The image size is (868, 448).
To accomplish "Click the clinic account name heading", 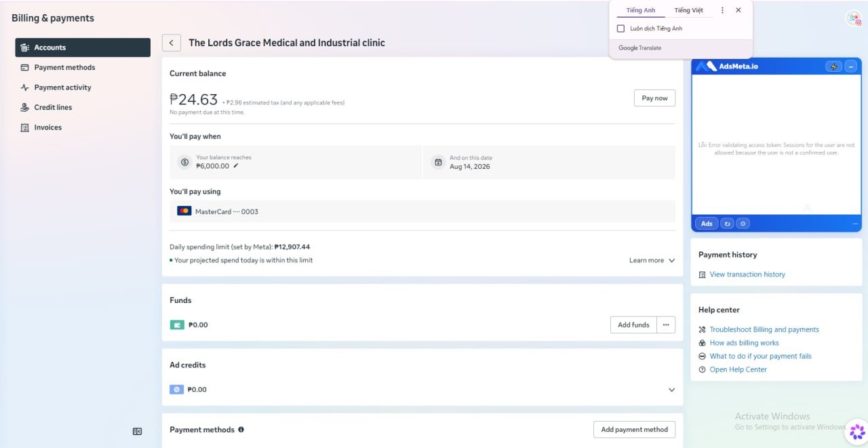I will [x=287, y=43].
